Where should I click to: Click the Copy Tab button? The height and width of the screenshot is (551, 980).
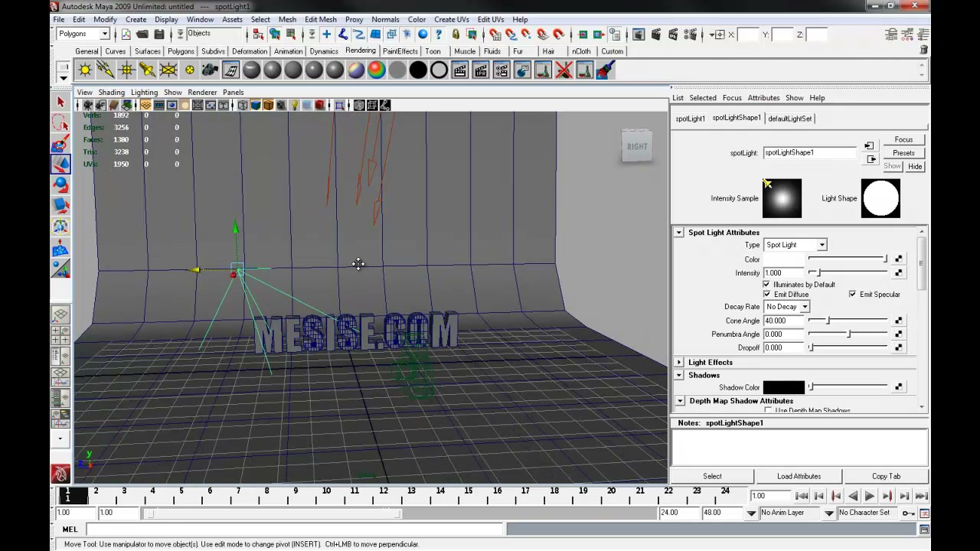click(x=886, y=476)
